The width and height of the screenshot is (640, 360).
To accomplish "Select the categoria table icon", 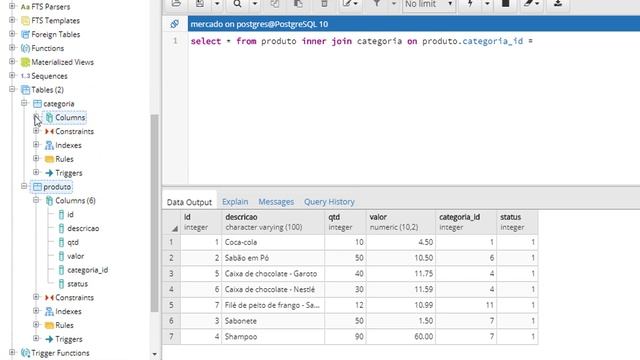I will (37, 104).
